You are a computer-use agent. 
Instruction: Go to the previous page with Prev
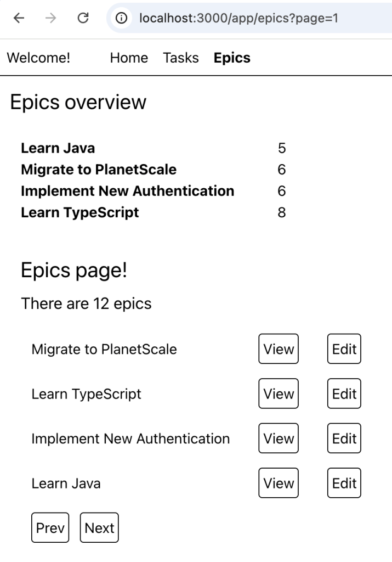(x=50, y=527)
